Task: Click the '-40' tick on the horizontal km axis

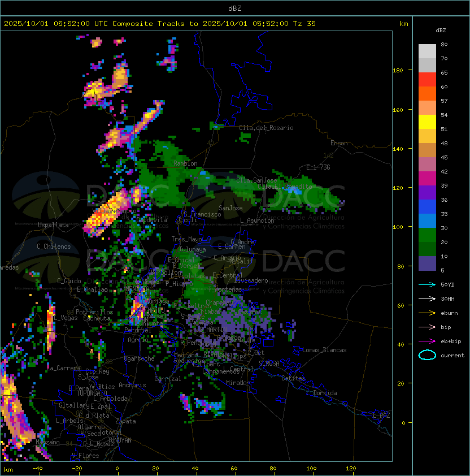Action: [x=38, y=469]
